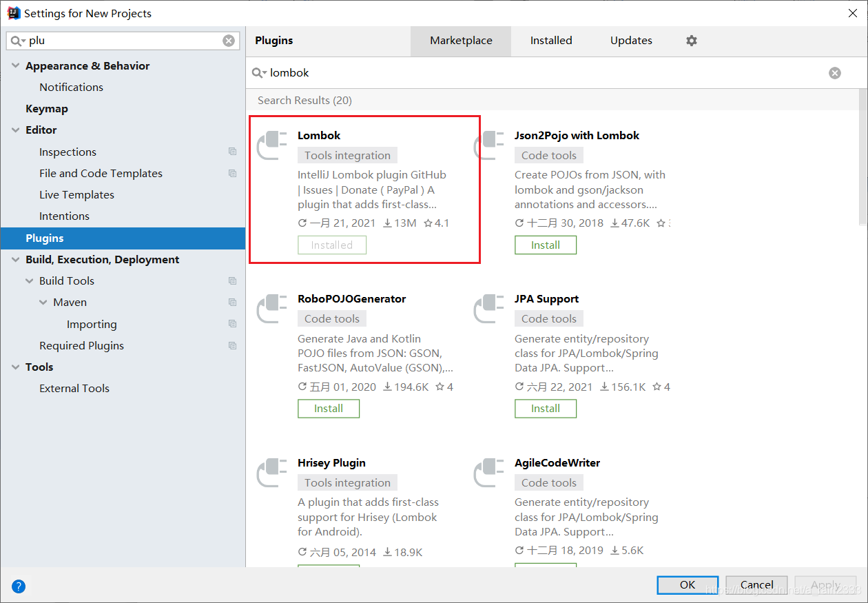This screenshot has width=868, height=603.
Task: Switch to the Updates tab
Action: click(x=631, y=41)
